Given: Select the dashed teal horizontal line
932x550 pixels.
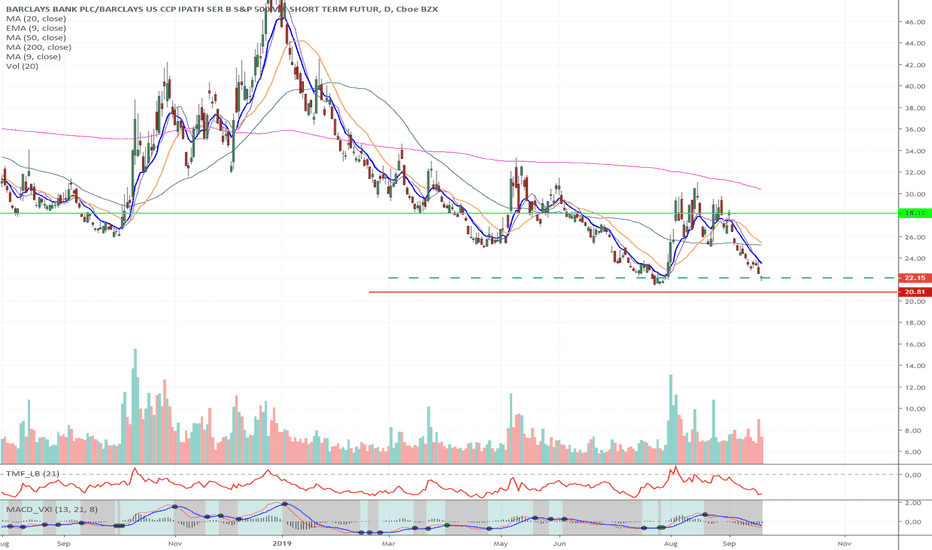Looking at the screenshot, I should pos(641,278).
